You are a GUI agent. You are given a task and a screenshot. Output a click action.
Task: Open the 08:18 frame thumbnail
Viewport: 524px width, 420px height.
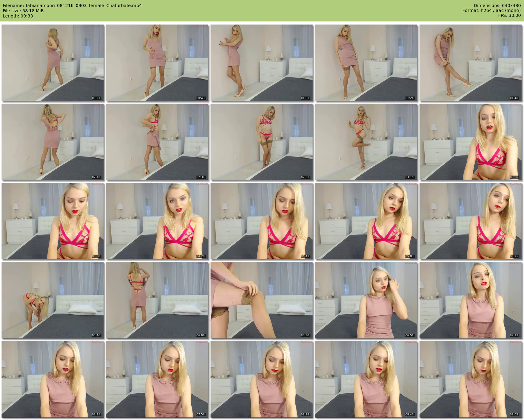[261, 379]
